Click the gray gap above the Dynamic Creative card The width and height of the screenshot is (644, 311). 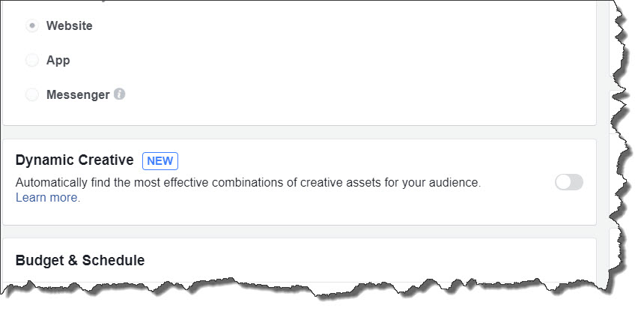299,133
